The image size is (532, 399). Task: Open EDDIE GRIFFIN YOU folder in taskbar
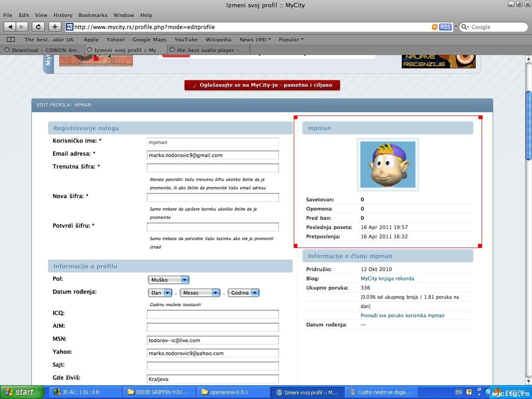pos(159,392)
